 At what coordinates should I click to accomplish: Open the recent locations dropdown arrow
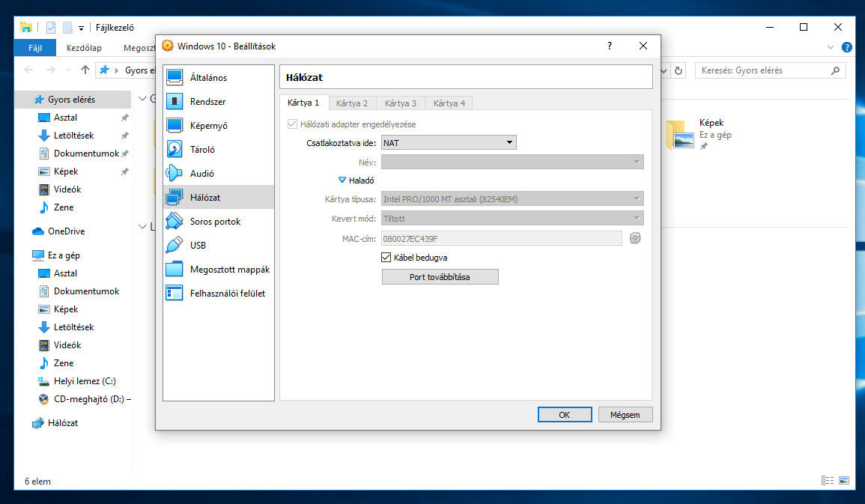[x=68, y=70]
